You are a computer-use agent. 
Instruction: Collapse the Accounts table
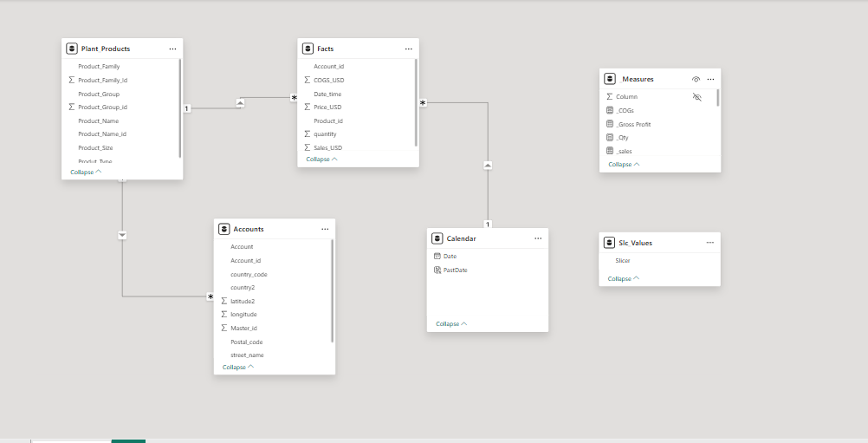click(x=238, y=367)
